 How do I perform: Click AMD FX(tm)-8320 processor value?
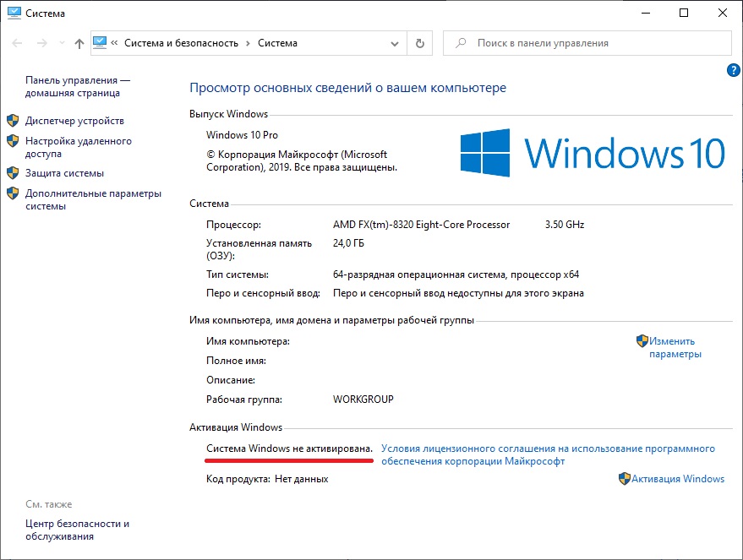(x=421, y=225)
